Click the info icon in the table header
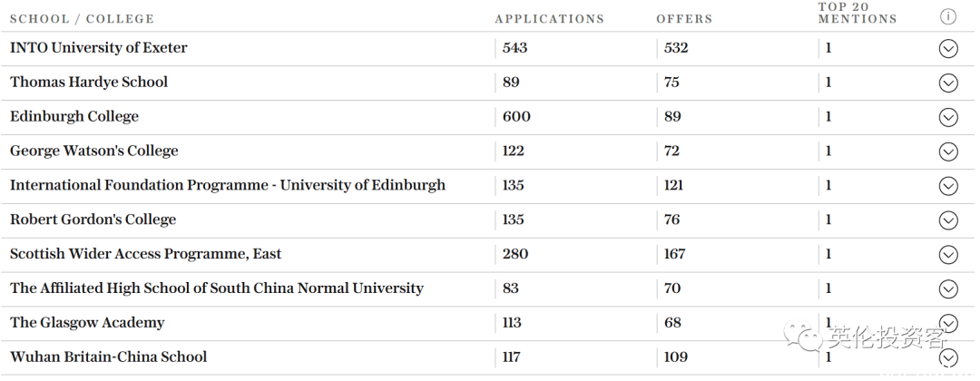The width and height of the screenshot is (980, 381). (x=948, y=17)
